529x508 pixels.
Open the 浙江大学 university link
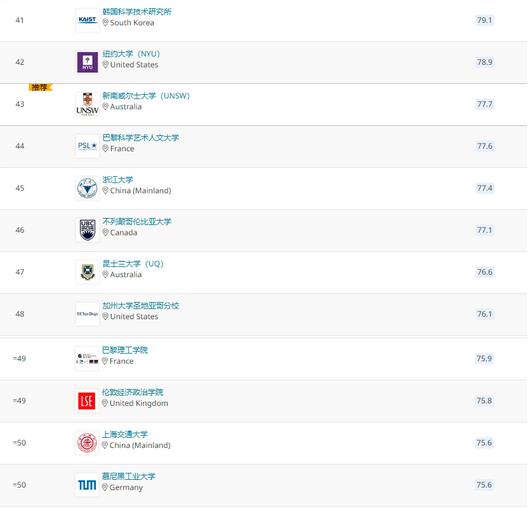point(118,179)
